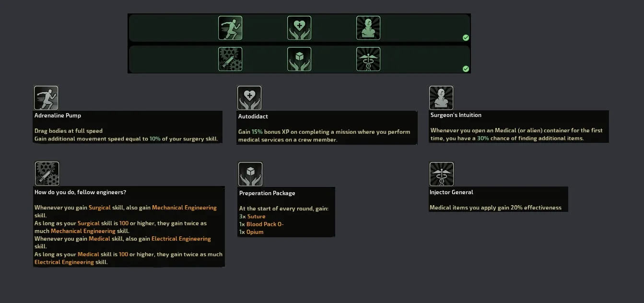Choose the syringe and gear icon in the second talent row
Viewport: 644px width, 303px height.
pyautogui.click(x=230, y=59)
